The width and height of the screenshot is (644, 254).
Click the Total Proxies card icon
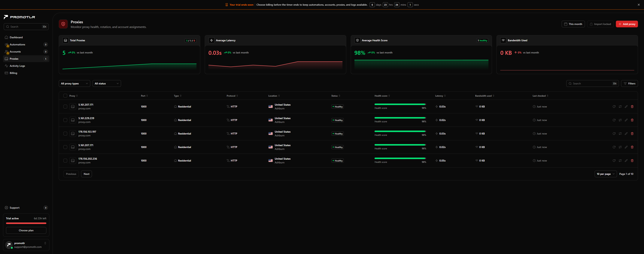tap(65, 40)
